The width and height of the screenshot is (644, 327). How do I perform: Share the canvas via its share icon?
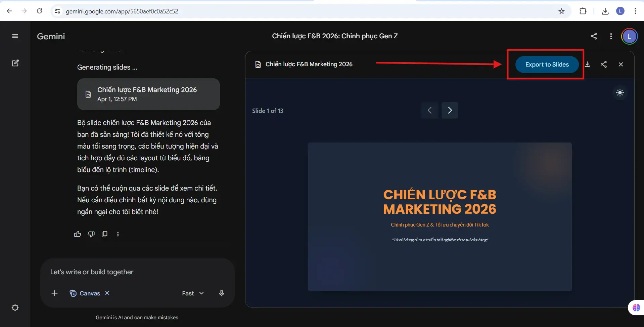[603, 64]
